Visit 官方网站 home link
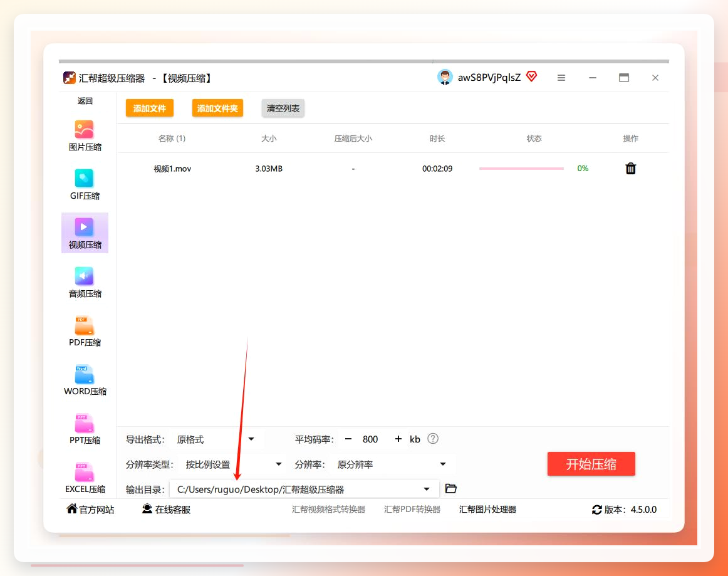The height and width of the screenshot is (576, 728). [x=91, y=510]
